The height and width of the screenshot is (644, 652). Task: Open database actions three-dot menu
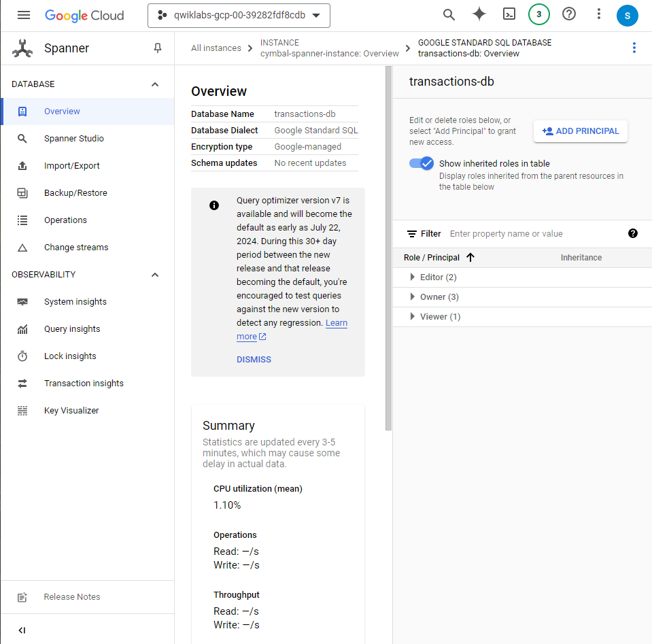click(x=634, y=48)
